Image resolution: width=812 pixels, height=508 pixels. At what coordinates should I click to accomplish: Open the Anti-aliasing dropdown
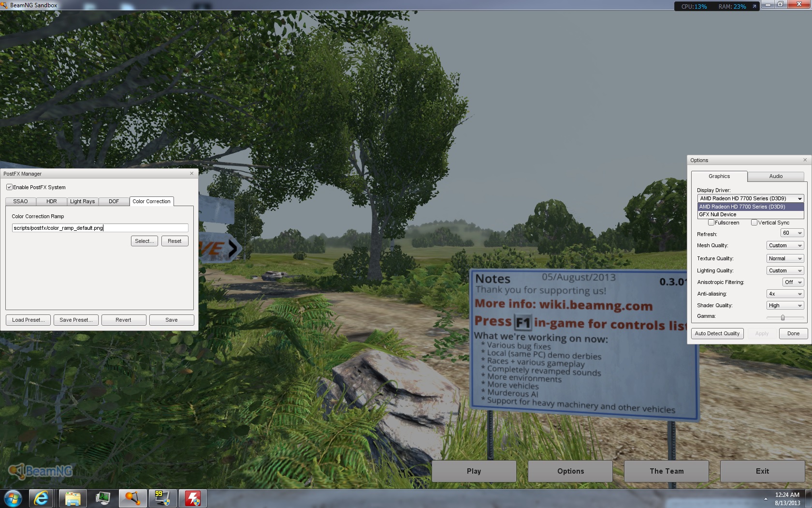coord(785,294)
